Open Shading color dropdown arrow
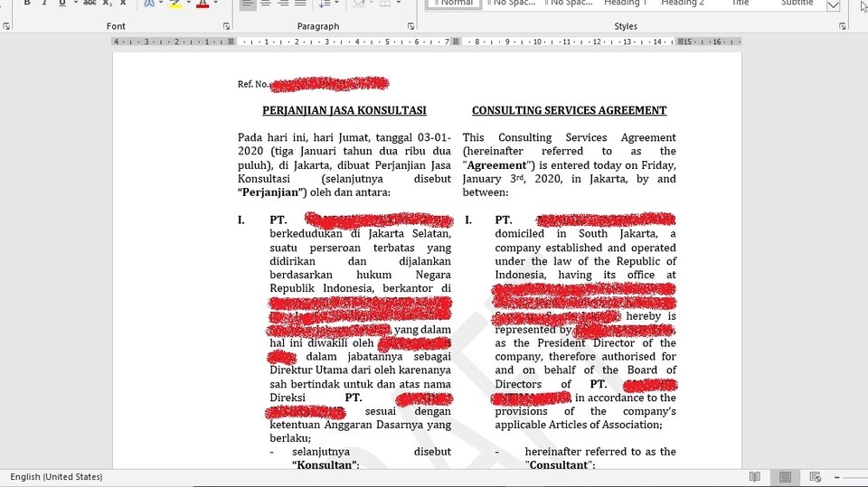Image resolution: width=868 pixels, height=487 pixels. coord(372,3)
